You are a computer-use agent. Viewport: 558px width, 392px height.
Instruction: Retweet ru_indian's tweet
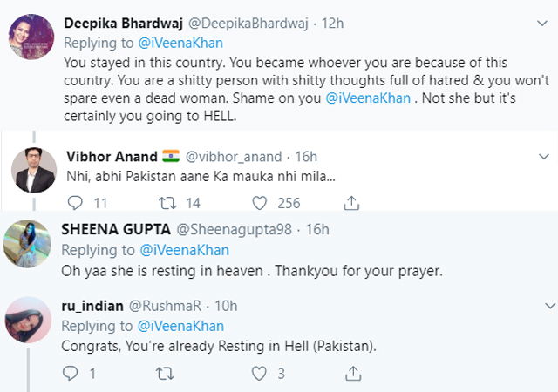click(x=165, y=374)
